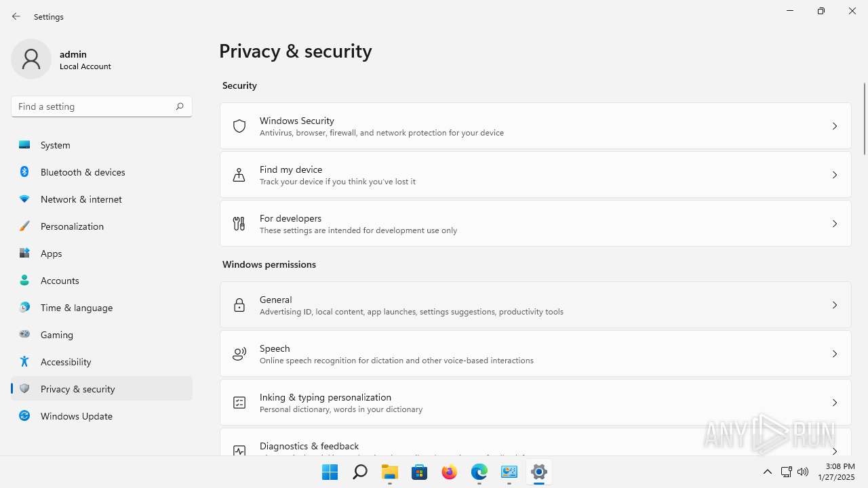Click the Find my device icon
This screenshot has width=868, height=488.
click(239, 175)
